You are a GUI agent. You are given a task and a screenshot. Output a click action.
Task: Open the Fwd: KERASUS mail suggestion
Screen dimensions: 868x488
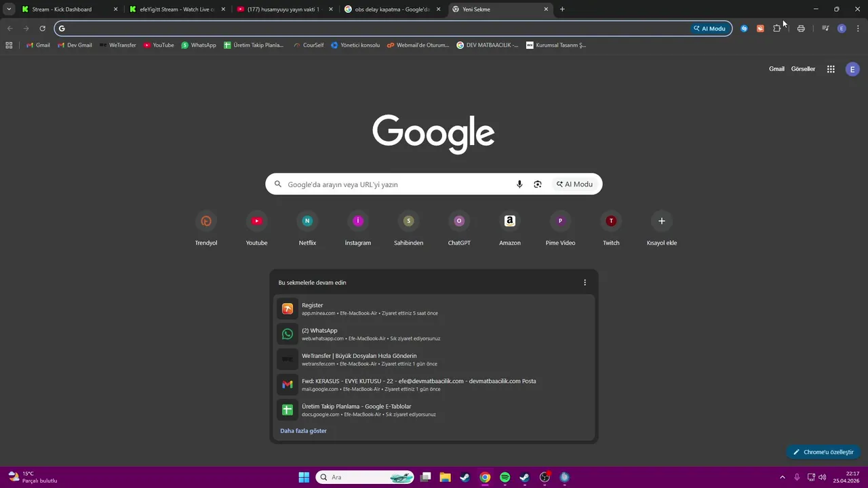coord(434,385)
